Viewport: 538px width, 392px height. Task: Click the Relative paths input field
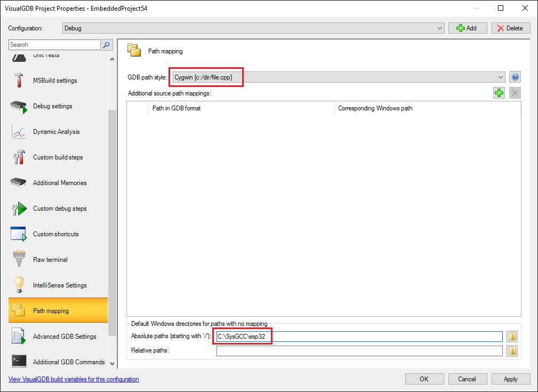[x=359, y=351]
